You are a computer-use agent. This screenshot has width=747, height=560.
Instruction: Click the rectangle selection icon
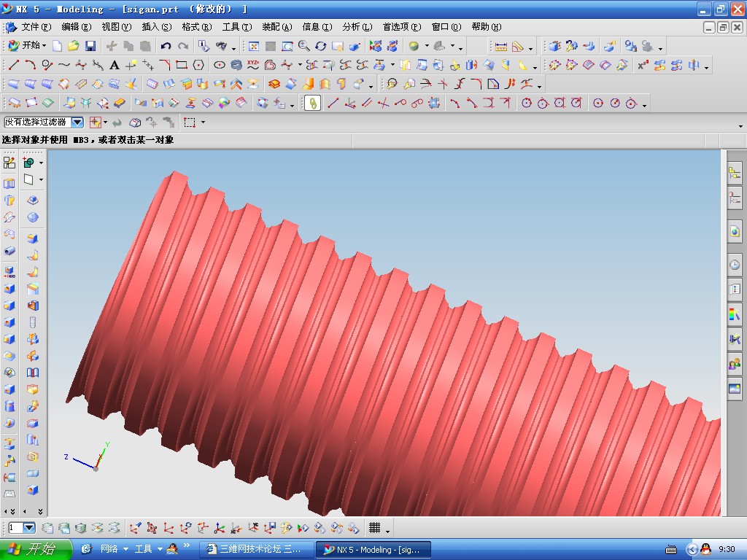coord(190,122)
